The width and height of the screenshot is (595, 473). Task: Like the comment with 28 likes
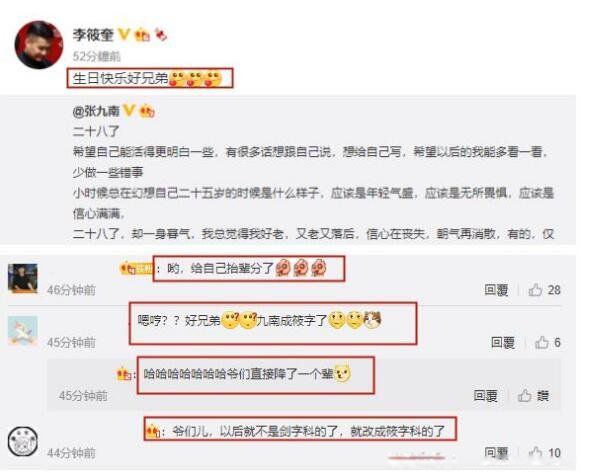coord(545,290)
